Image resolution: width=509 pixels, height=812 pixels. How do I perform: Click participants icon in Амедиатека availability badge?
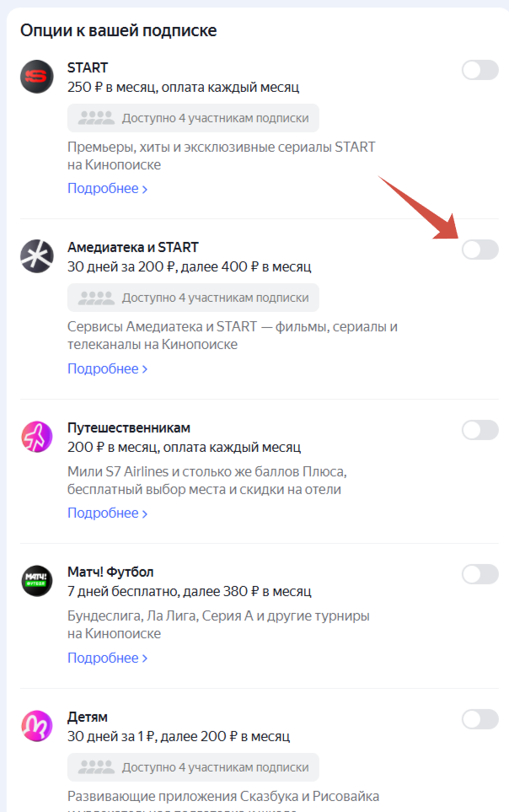click(96, 298)
